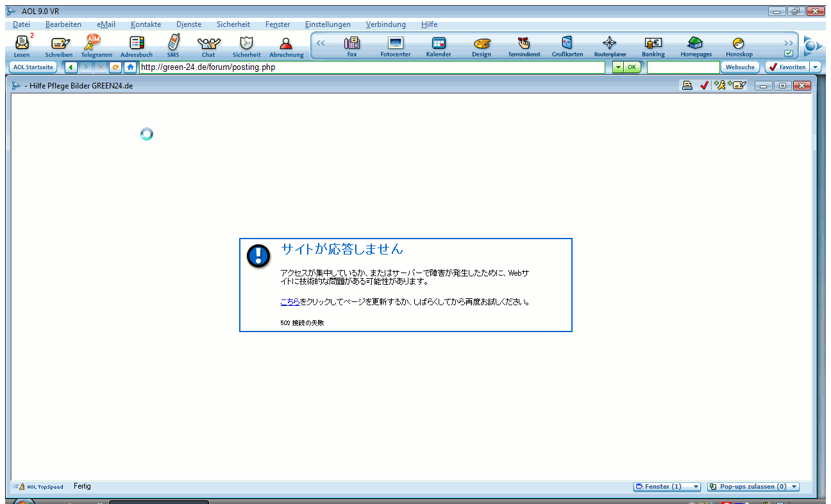831x504 pixels.
Task: Open the Dienste menu
Action: 189,24
